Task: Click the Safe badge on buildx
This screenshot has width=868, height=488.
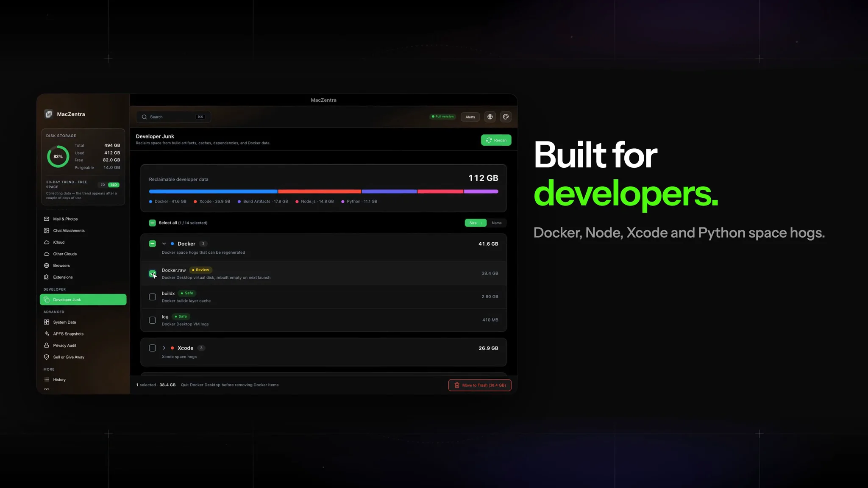Action: [x=187, y=293]
